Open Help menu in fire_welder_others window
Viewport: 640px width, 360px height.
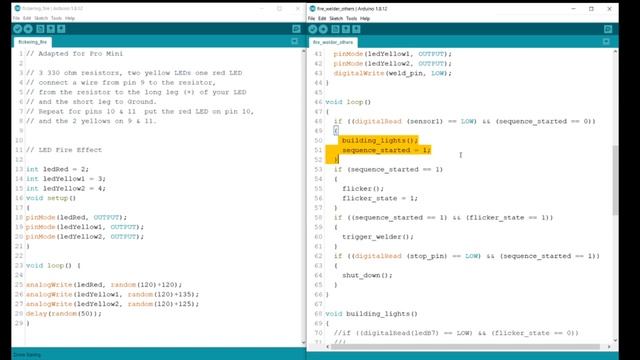click(x=365, y=18)
